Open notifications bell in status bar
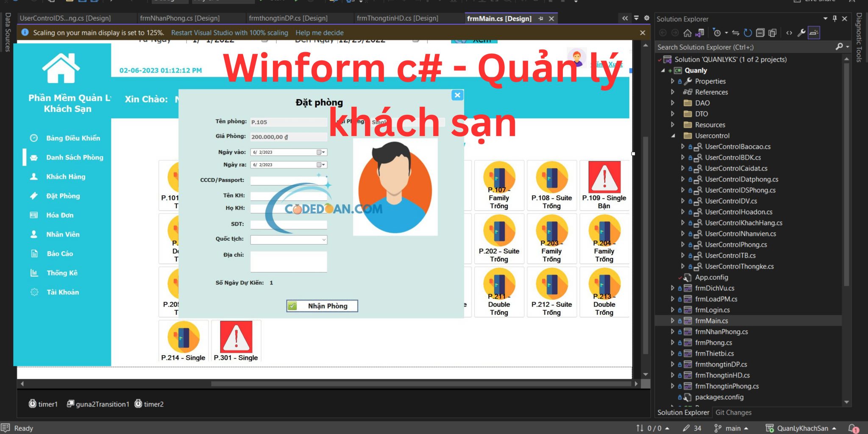The image size is (868, 434). coord(854,428)
